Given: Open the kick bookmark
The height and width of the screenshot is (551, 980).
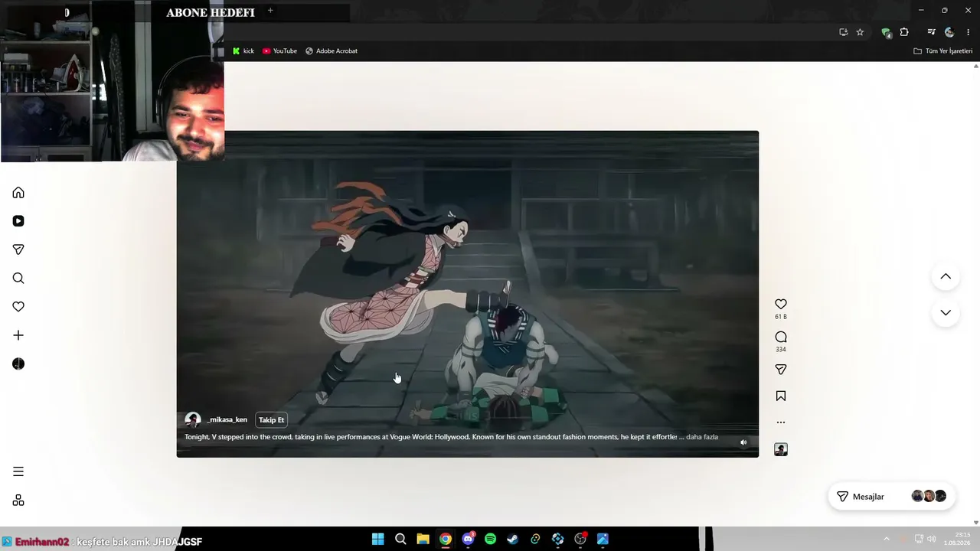Looking at the screenshot, I should click(243, 51).
